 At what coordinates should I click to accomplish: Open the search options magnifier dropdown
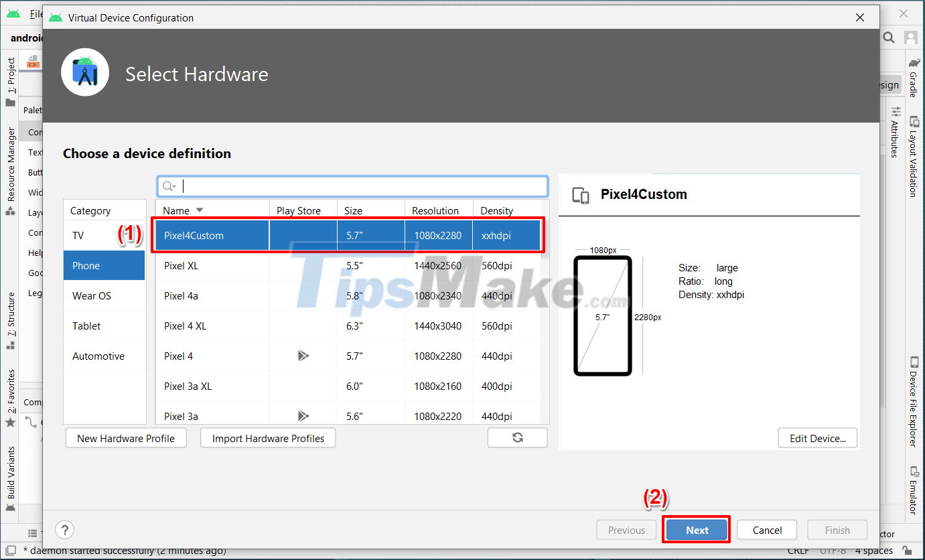(168, 186)
